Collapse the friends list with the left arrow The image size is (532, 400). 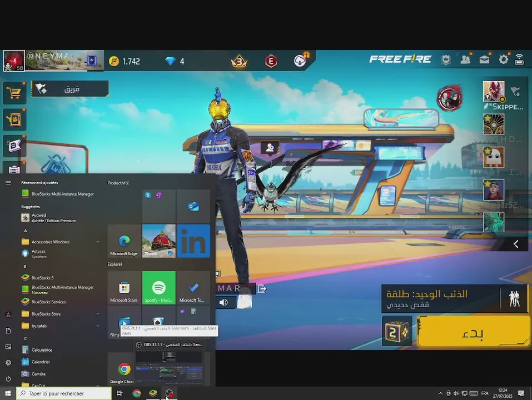click(x=516, y=244)
